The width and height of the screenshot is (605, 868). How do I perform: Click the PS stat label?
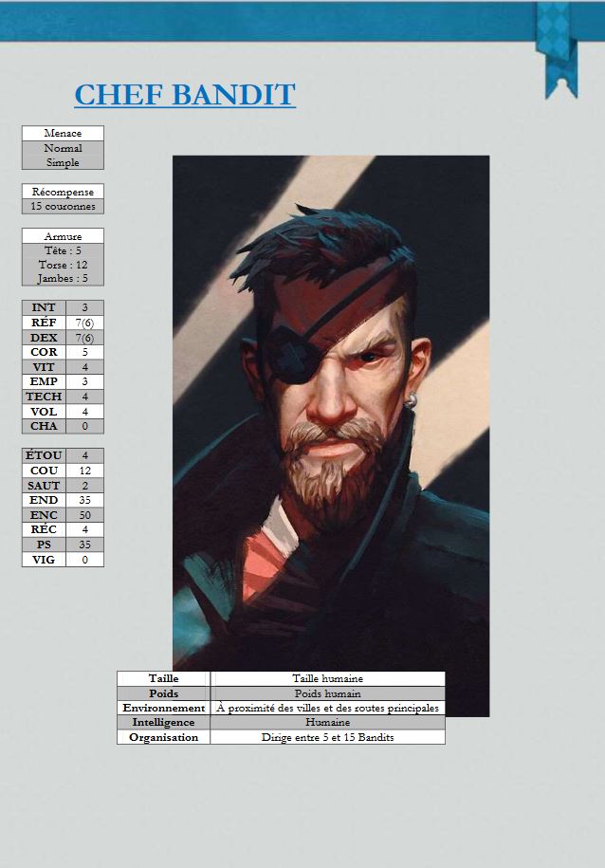pos(44,545)
